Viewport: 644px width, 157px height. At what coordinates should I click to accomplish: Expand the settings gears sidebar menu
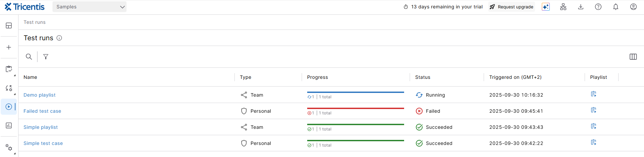pyautogui.click(x=9, y=147)
